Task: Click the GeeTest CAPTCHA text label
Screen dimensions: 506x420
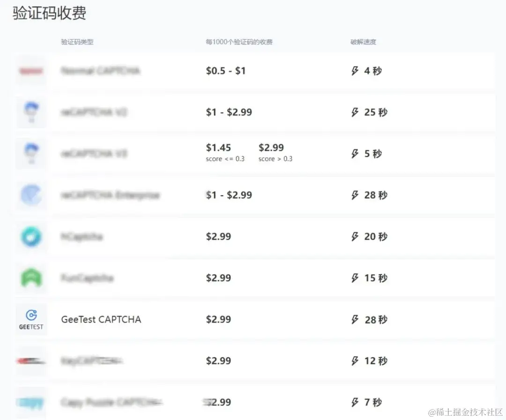Action: tap(101, 319)
